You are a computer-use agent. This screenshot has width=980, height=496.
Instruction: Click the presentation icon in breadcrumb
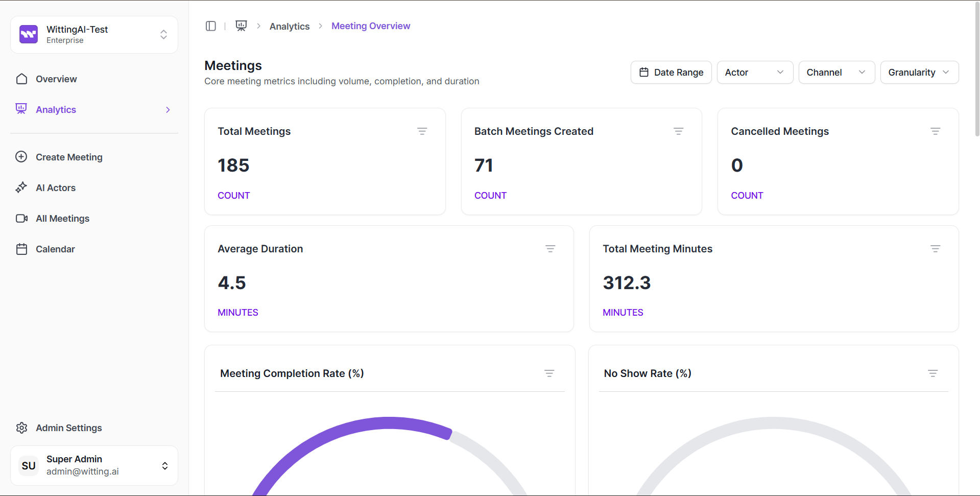[241, 26]
